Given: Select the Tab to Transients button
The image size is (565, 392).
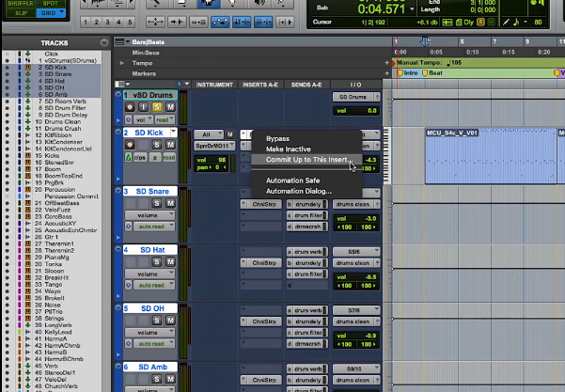Looking at the screenshot, I should coord(176,22).
